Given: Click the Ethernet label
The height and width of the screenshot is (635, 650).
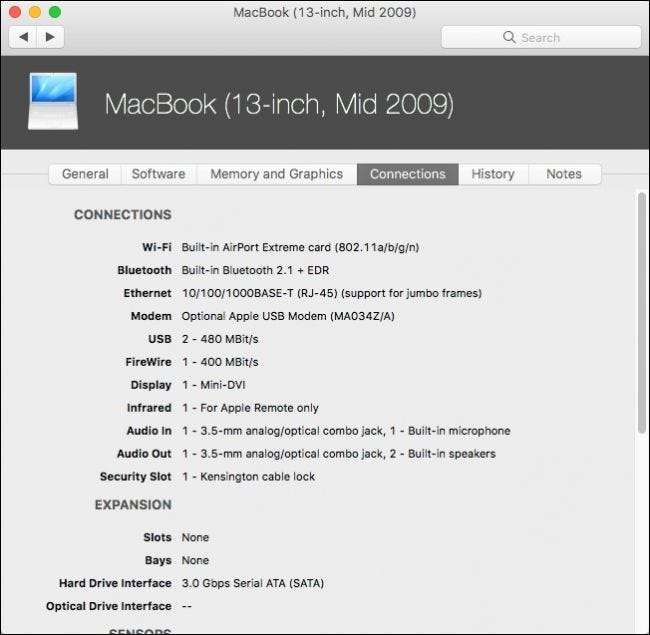Looking at the screenshot, I should [x=147, y=293].
